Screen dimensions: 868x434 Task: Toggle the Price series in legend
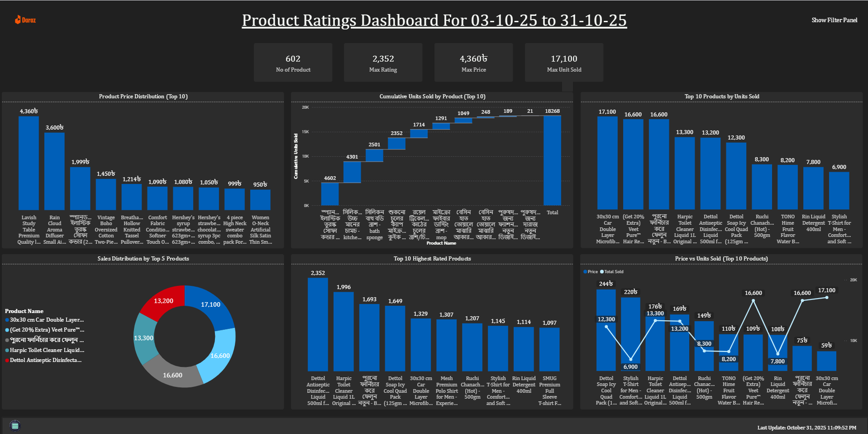point(591,272)
